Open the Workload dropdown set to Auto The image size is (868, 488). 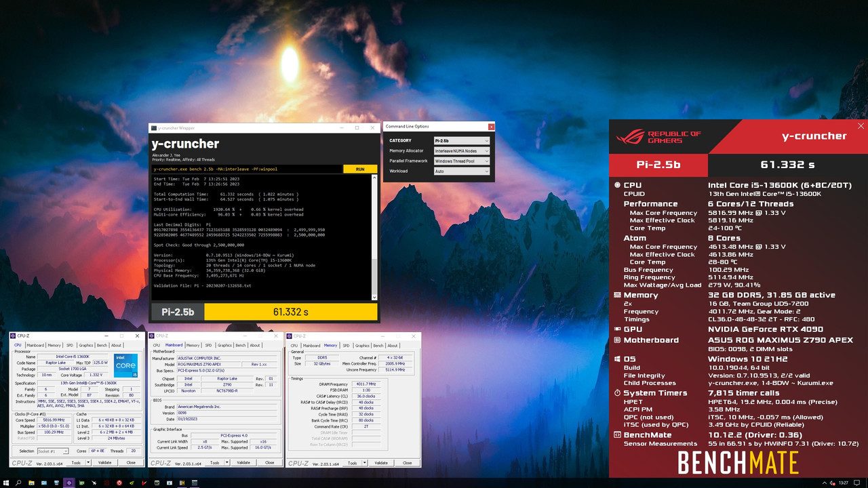coord(461,171)
